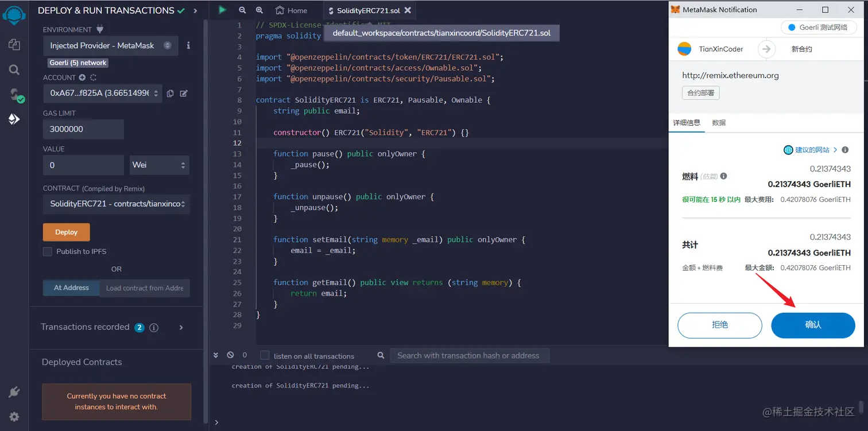
Task: Switch to Home tab
Action: tap(292, 10)
